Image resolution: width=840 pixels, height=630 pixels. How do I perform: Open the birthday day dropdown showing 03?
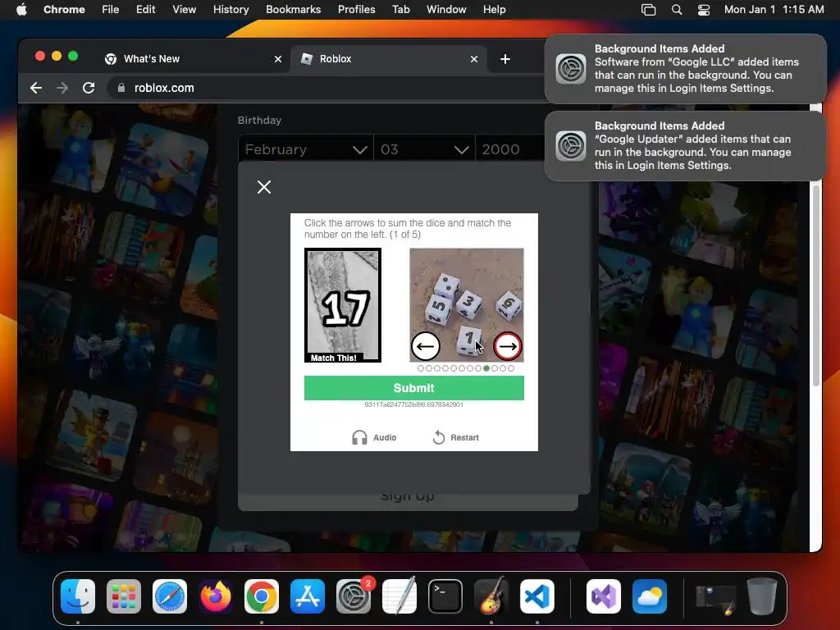point(424,149)
